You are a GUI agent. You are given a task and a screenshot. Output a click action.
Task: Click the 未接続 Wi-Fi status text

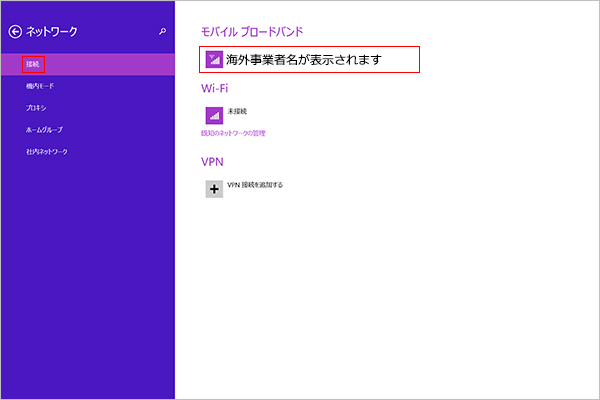tap(237, 111)
